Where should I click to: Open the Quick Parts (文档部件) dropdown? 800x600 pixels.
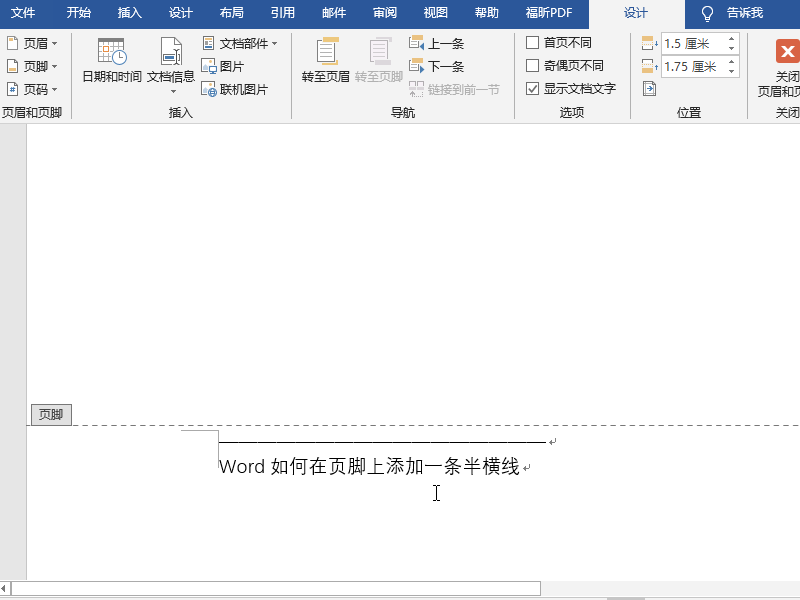click(x=240, y=44)
